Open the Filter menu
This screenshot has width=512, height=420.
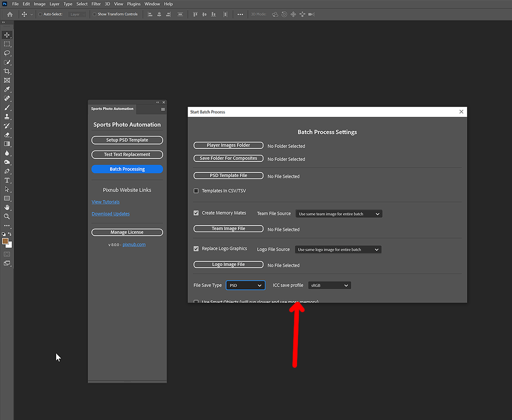(x=96, y=3)
